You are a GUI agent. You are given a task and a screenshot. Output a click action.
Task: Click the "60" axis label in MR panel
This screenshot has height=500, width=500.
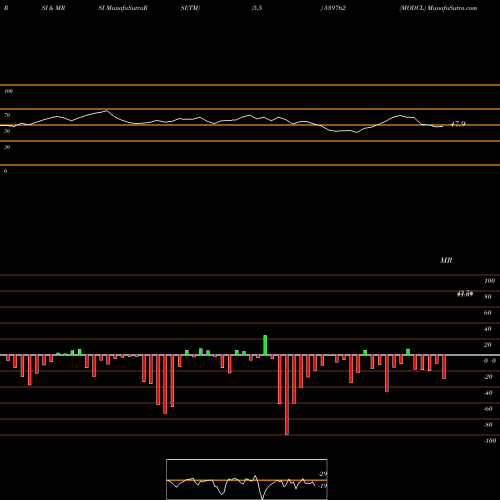tap(487, 313)
